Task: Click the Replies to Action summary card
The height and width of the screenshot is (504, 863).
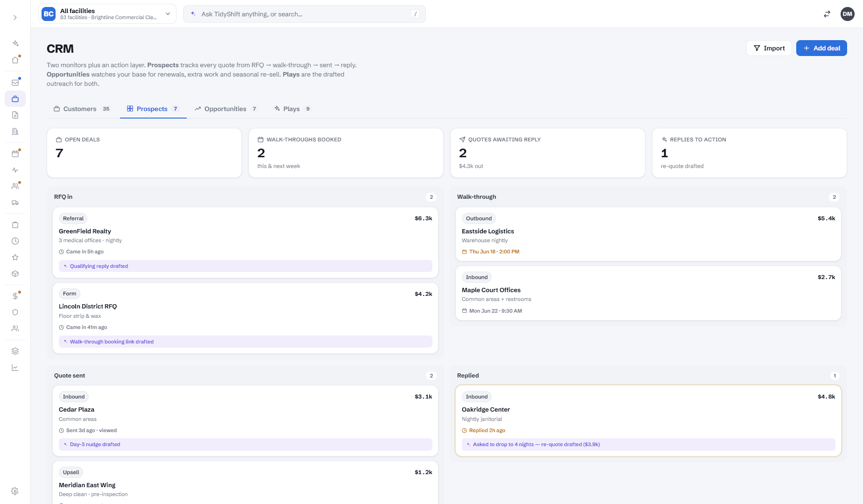Action: (750, 153)
